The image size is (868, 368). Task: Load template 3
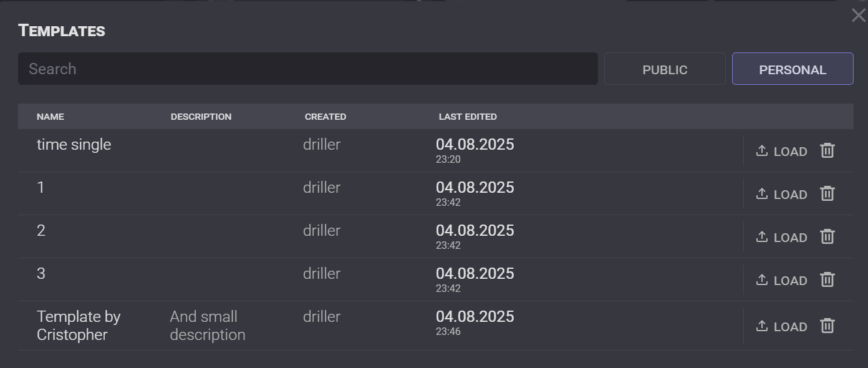point(781,280)
